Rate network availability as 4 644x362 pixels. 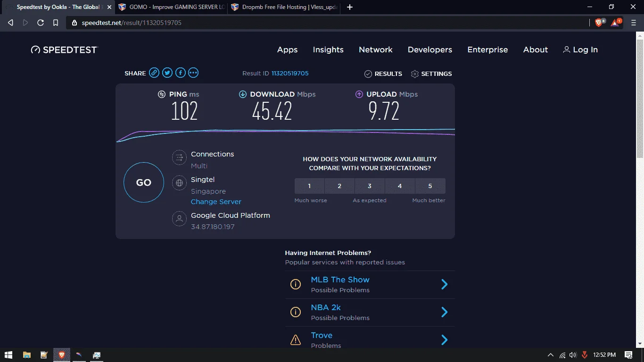click(400, 186)
